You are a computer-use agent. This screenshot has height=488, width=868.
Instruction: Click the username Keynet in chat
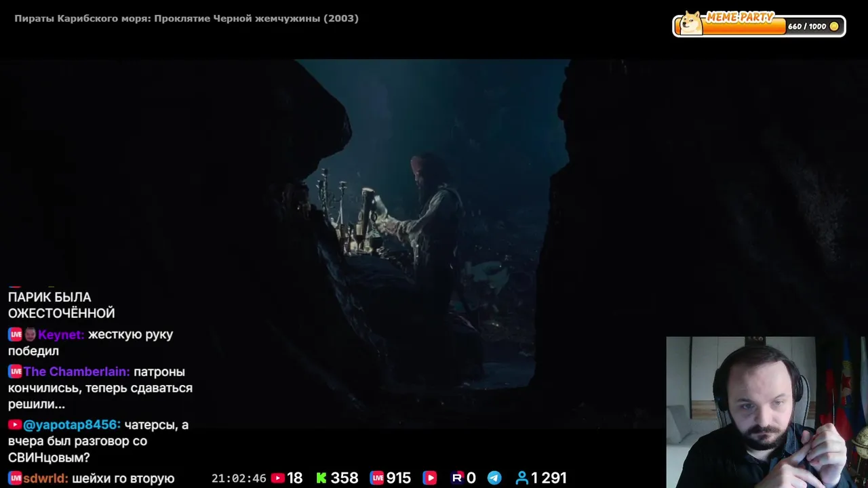point(61,335)
